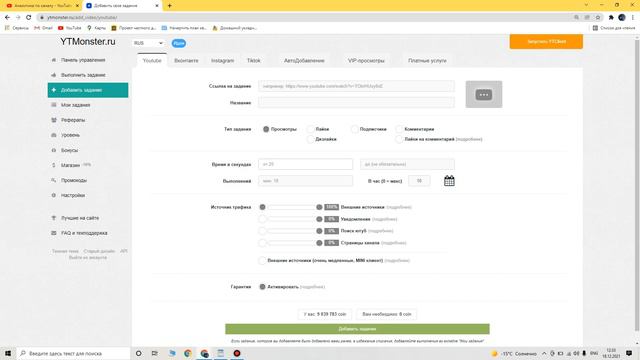Click the Название input field
The image size is (640, 360).
[356, 103]
